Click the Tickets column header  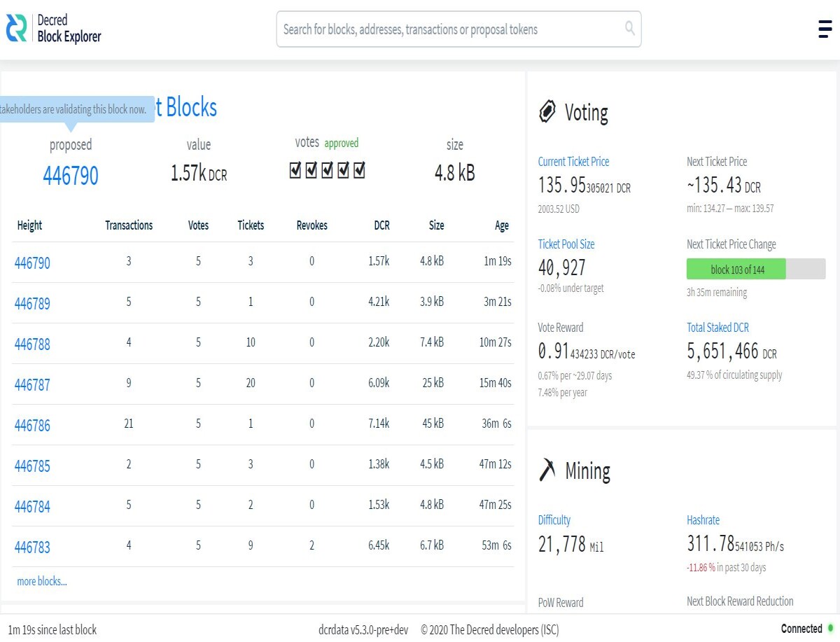[251, 225]
